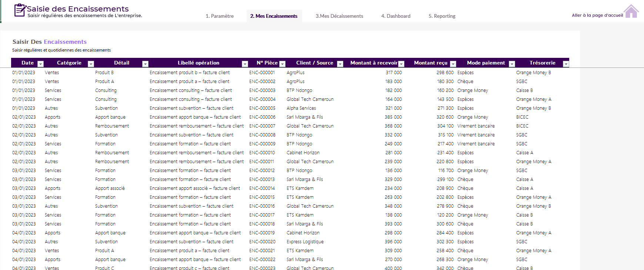Select 'Global Tech Cameroun' in ENC-000004 row

310,99
